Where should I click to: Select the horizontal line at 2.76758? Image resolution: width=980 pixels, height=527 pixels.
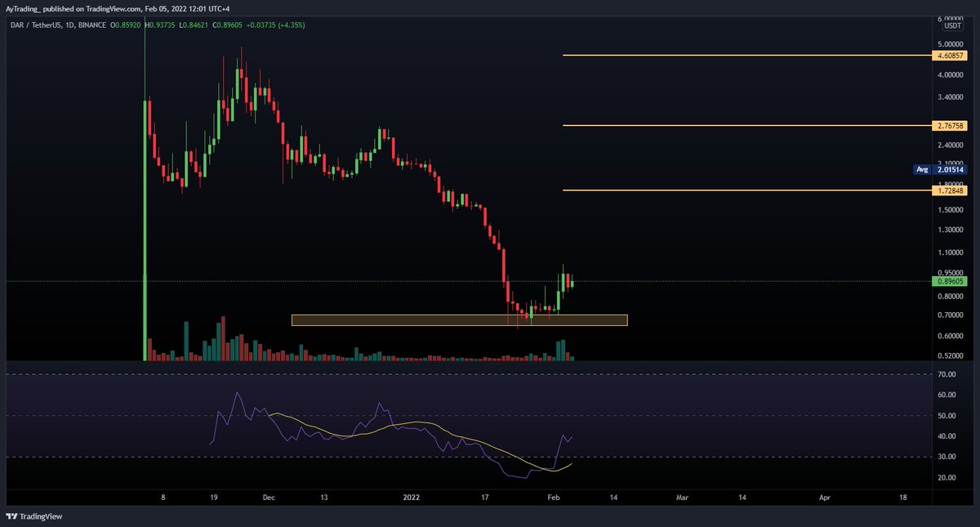[746, 126]
